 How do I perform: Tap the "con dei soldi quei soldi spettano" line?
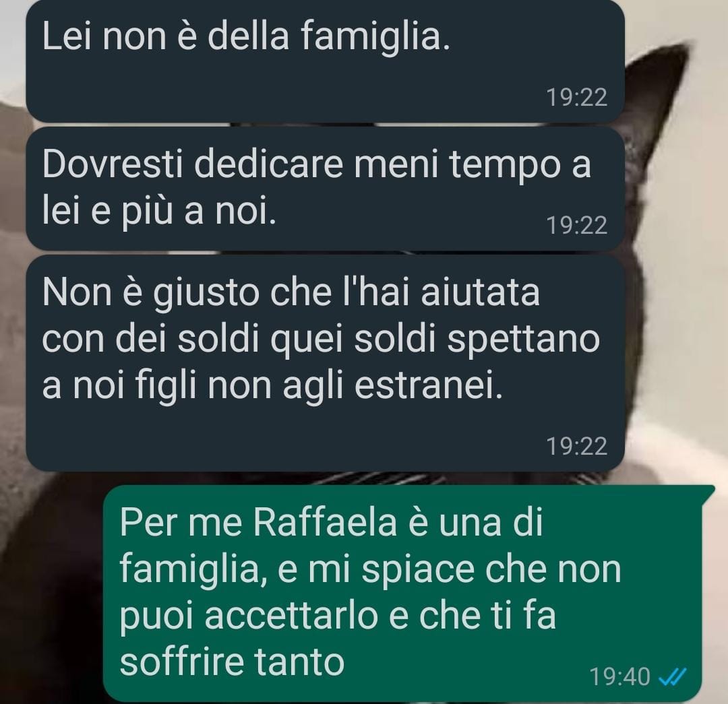321,339
